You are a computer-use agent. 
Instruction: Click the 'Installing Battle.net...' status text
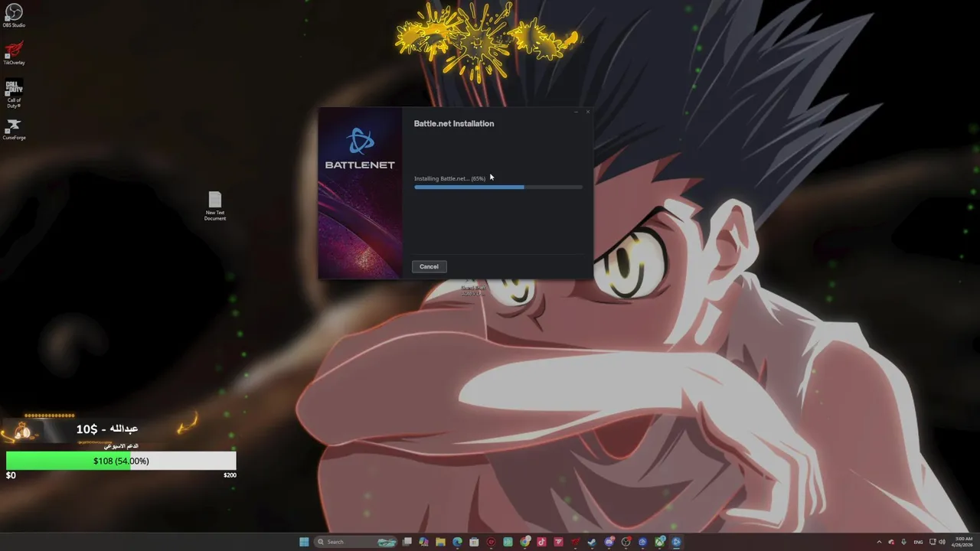[449, 178]
